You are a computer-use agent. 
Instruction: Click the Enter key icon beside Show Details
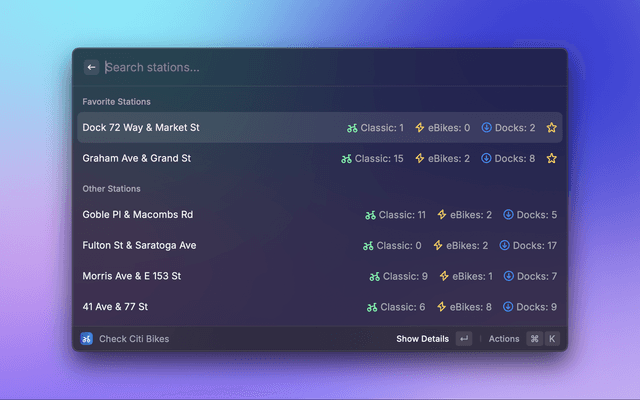[x=464, y=339]
